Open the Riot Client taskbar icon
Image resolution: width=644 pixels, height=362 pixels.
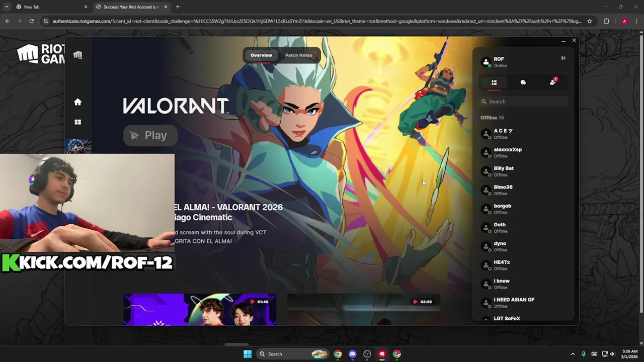coord(382,354)
